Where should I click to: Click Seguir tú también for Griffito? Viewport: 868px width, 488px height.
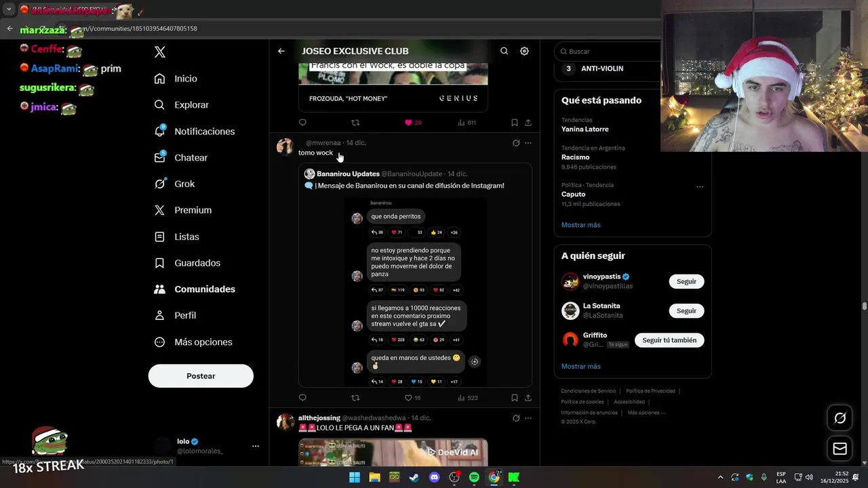669,340
